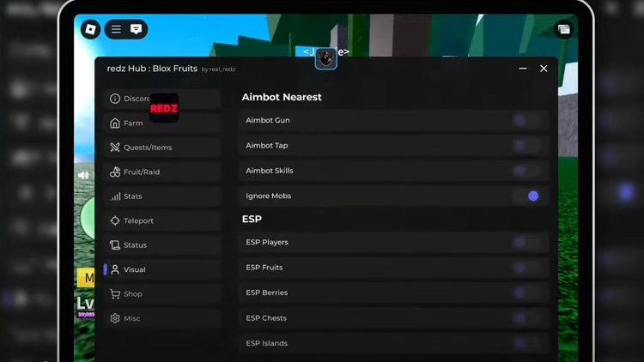Click the Shop cart icon

click(115, 294)
